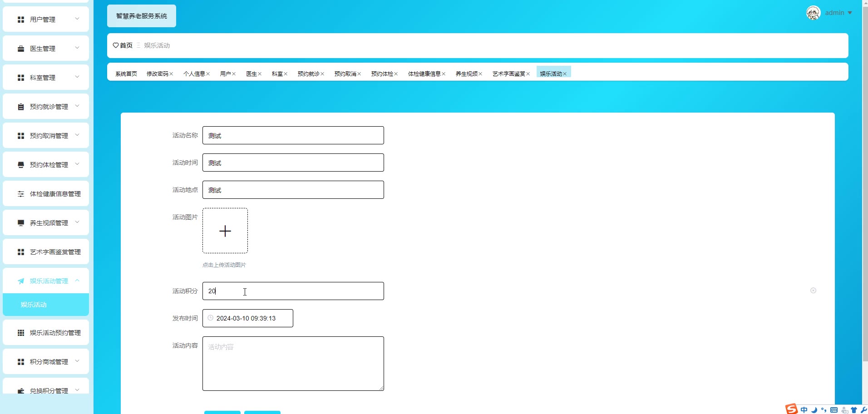Click the admin avatar icon
The width and height of the screenshot is (868, 414).
pos(813,13)
